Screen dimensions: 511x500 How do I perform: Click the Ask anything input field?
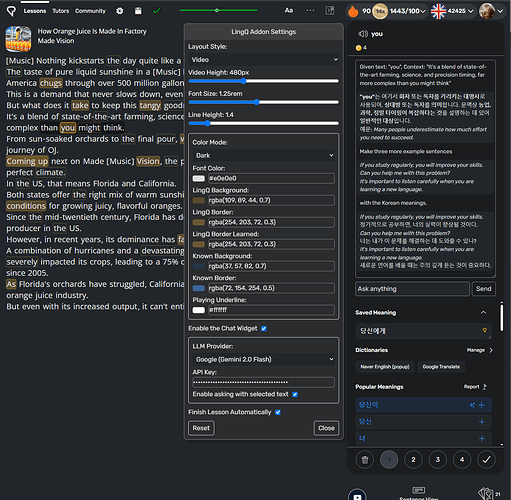412,289
